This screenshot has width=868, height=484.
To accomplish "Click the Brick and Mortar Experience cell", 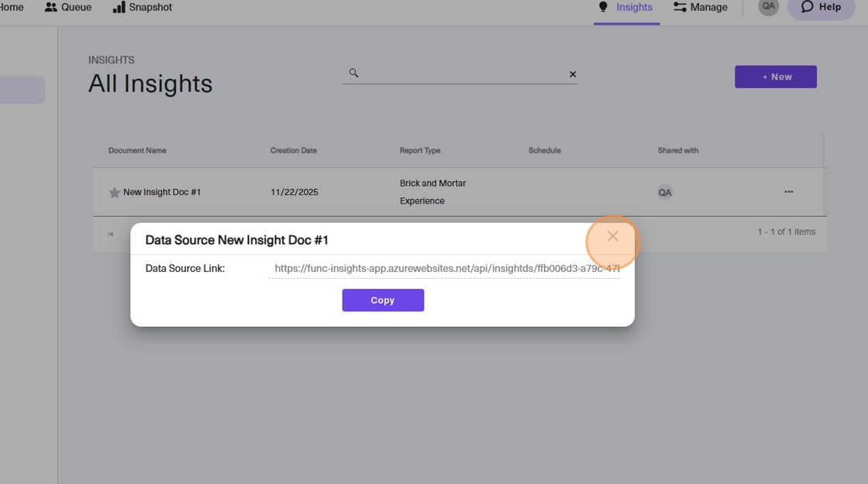I will click(x=433, y=192).
